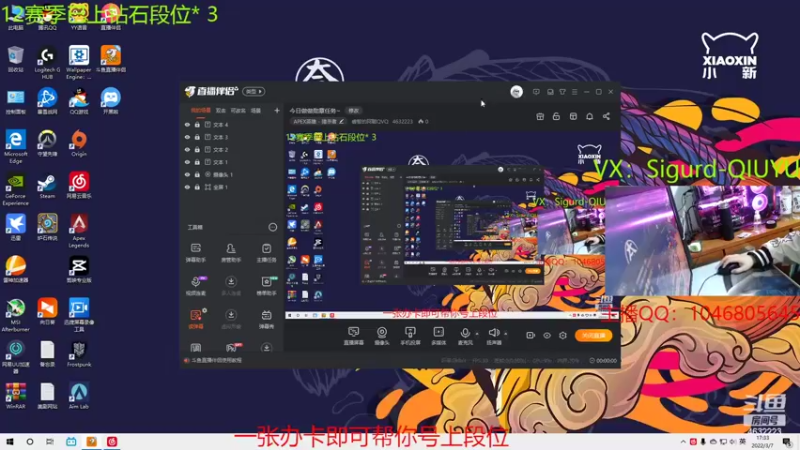Hide the 摄像头 1 layer with eye icon
The width and height of the screenshot is (800, 450).
point(187,174)
